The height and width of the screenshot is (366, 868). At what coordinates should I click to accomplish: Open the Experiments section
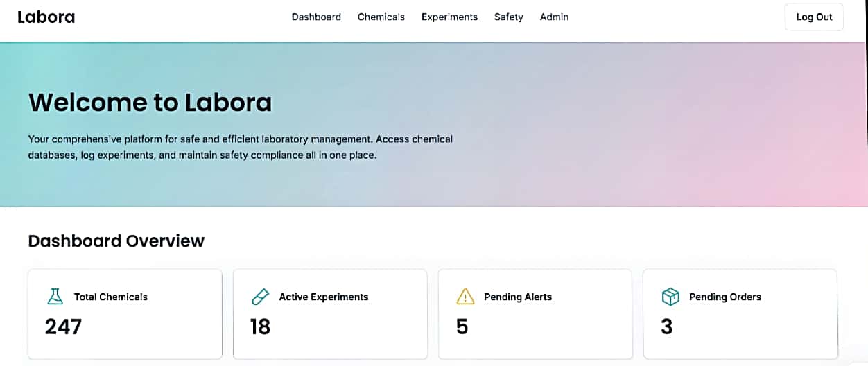[x=449, y=17]
